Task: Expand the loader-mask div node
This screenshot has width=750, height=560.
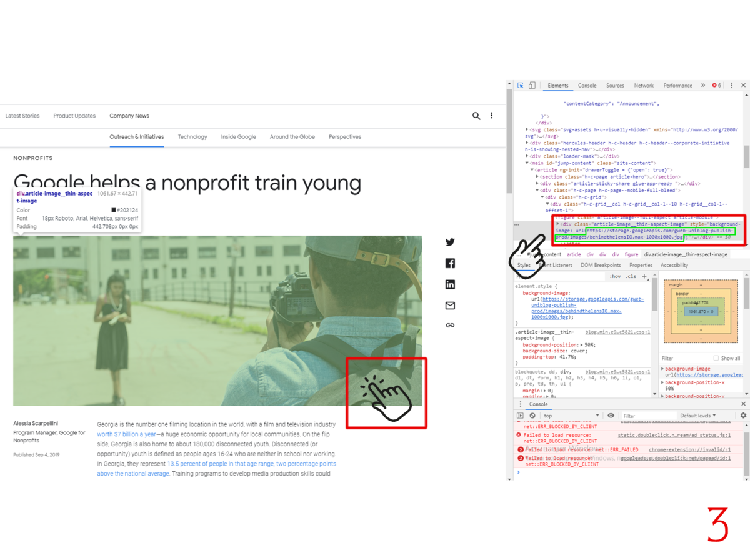Action: [527, 156]
